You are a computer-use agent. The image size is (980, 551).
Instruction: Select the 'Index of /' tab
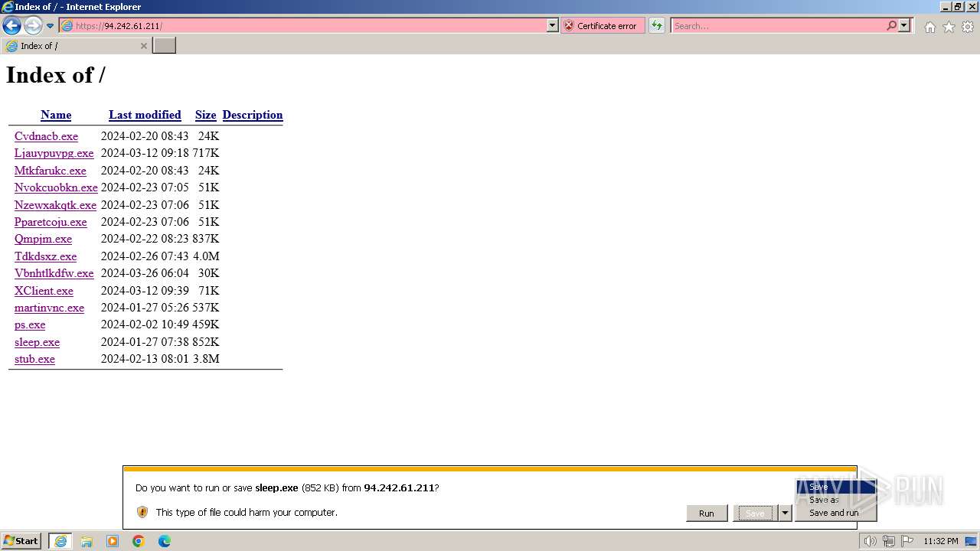point(76,46)
